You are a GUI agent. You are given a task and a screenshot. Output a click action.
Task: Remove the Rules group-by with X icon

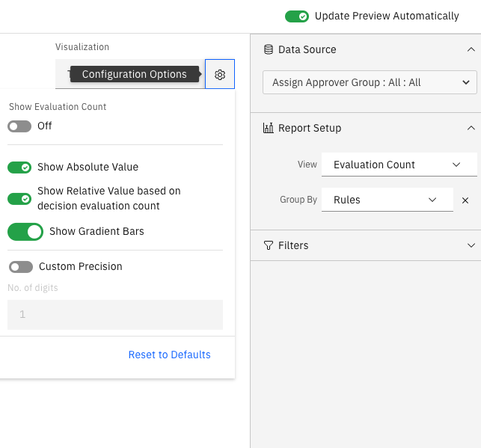465,200
